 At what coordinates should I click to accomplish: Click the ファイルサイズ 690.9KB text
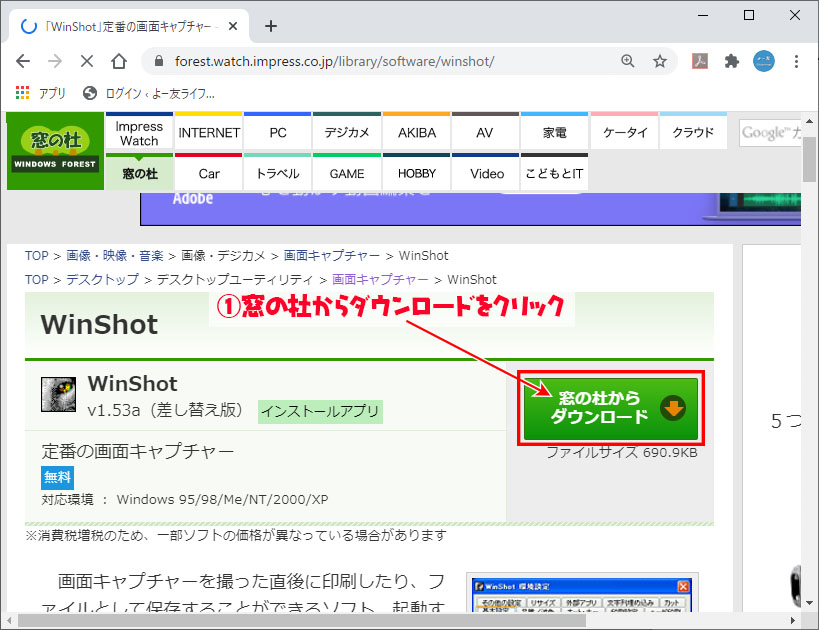click(622, 452)
